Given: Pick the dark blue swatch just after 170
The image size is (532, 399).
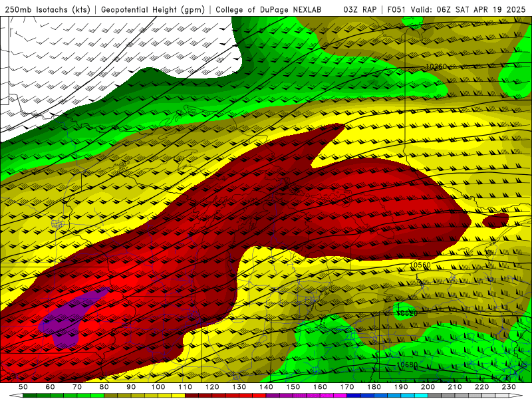Looking at the screenshot, I should coord(354,395).
